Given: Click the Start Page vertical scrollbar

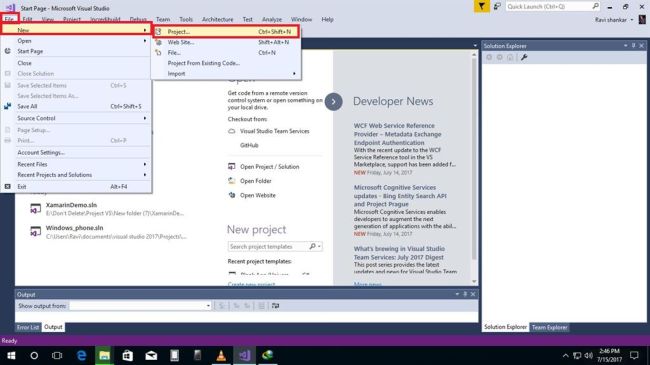Looking at the screenshot, I should point(474,168).
